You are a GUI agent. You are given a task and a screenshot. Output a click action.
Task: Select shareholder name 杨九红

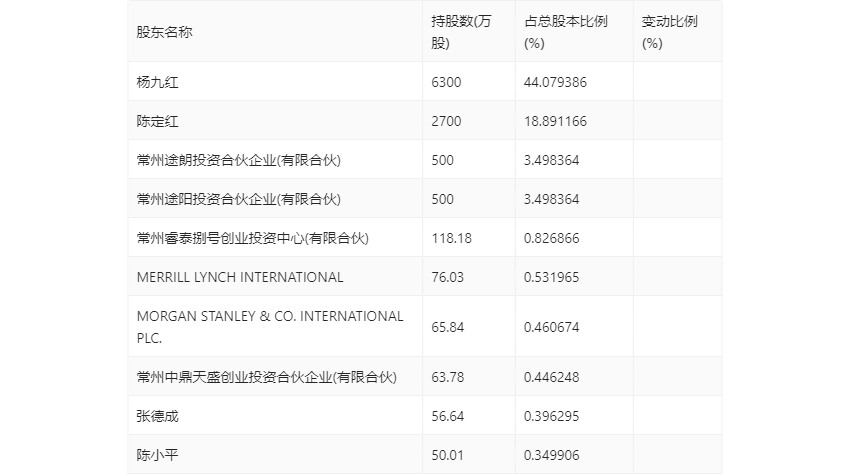click(x=157, y=82)
